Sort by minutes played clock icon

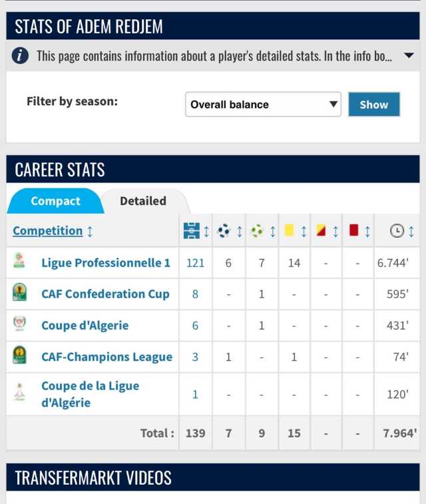click(x=397, y=231)
